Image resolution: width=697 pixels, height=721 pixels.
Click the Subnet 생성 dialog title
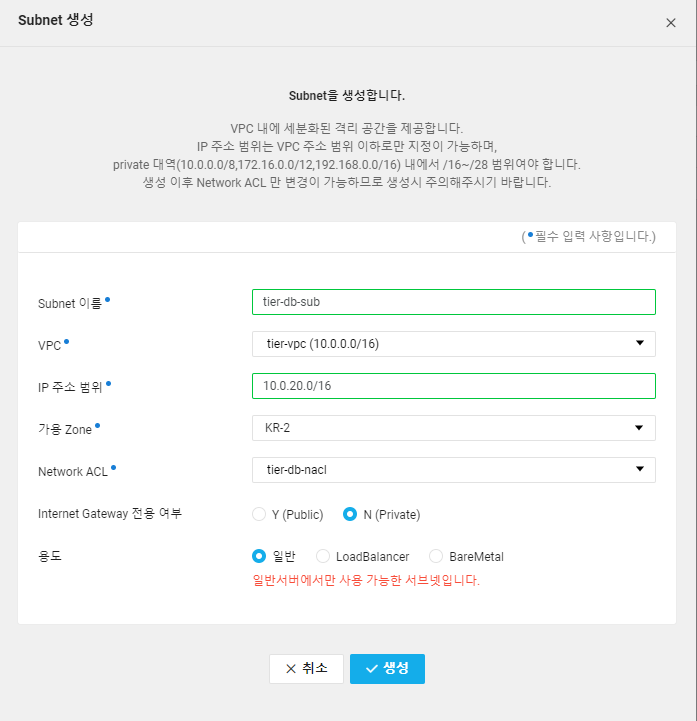click(x=56, y=20)
